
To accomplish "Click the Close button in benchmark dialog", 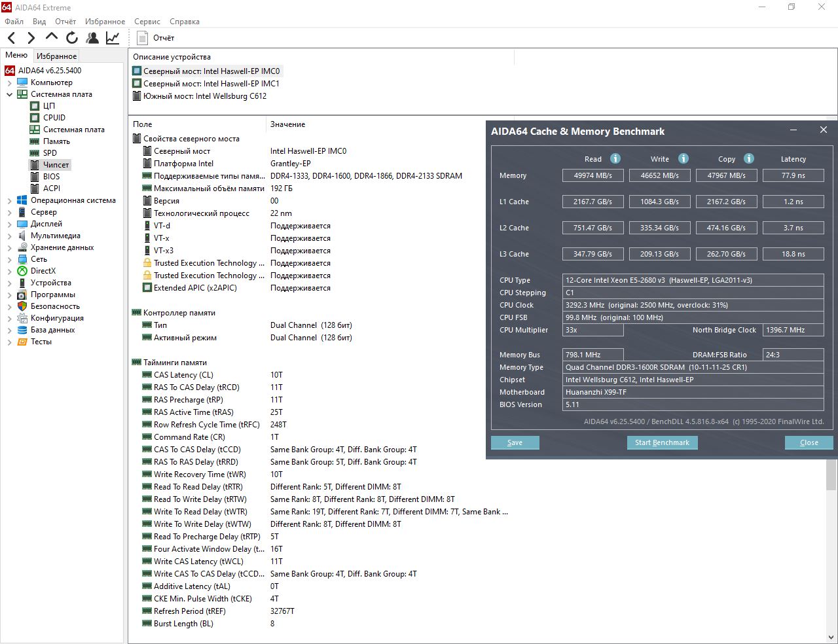I will (x=809, y=442).
